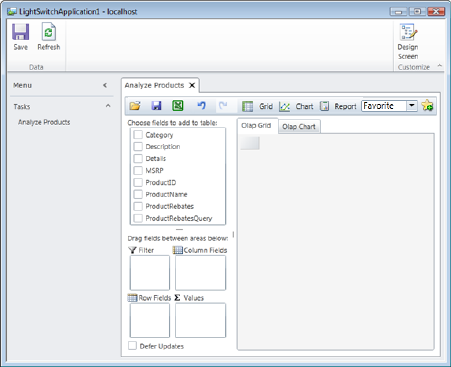
Task: Check the Category field
Action: pos(138,135)
